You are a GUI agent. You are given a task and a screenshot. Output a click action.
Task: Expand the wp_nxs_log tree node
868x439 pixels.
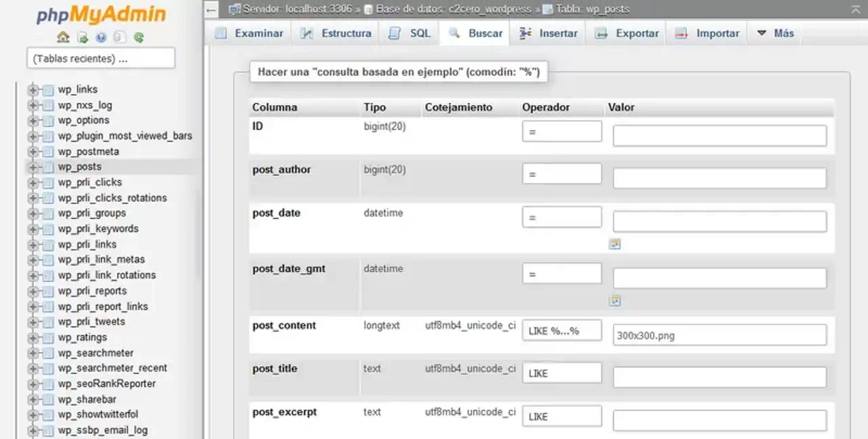pos(33,105)
